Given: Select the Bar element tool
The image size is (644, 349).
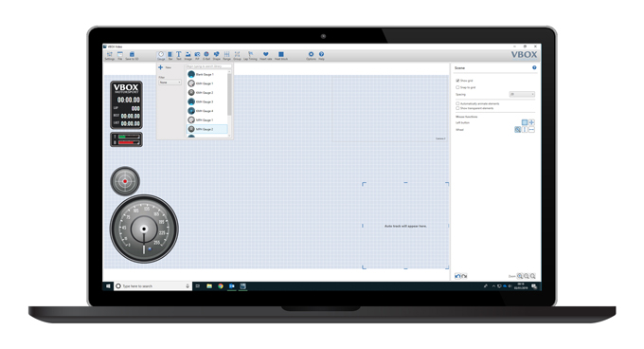Looking at the screenshot, I should point(170,56).
